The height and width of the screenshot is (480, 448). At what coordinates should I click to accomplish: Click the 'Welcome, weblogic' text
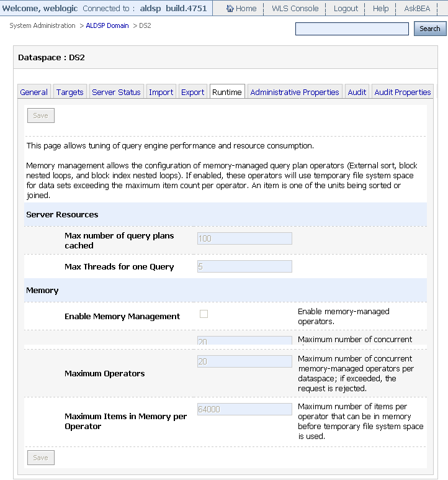pyautogui.click(x=40, y=8)
